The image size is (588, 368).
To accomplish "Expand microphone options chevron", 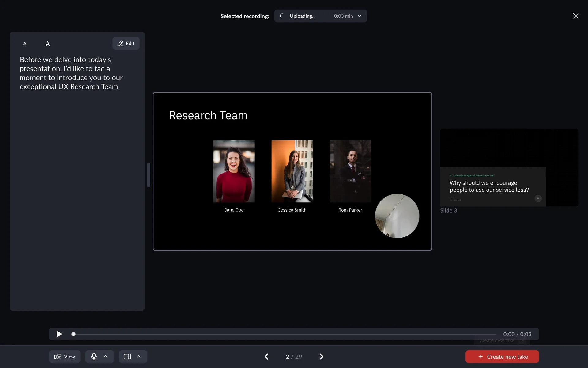I will [105, 356].
